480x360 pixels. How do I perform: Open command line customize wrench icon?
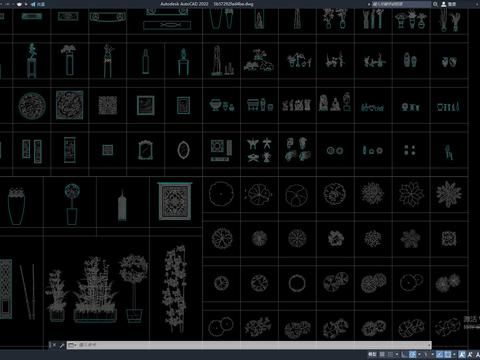(62, 345)
